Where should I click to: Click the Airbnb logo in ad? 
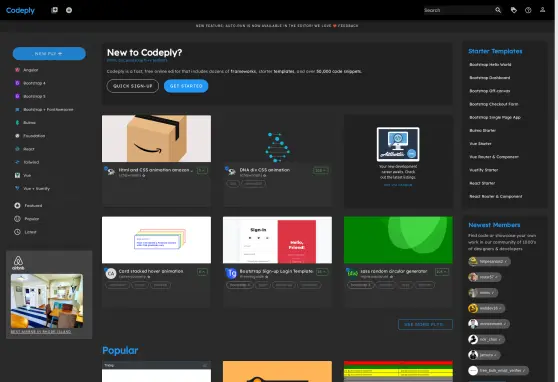click(18, 263)
